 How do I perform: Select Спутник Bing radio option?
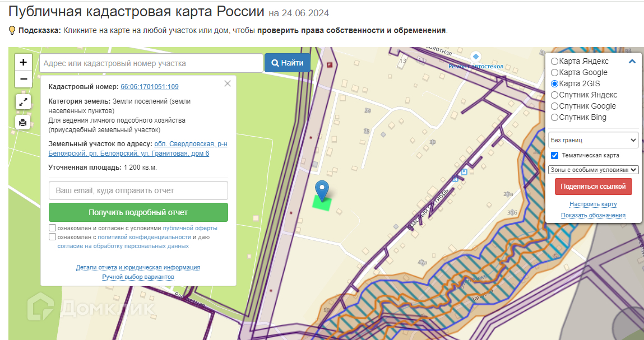click(x=554, y=118)
